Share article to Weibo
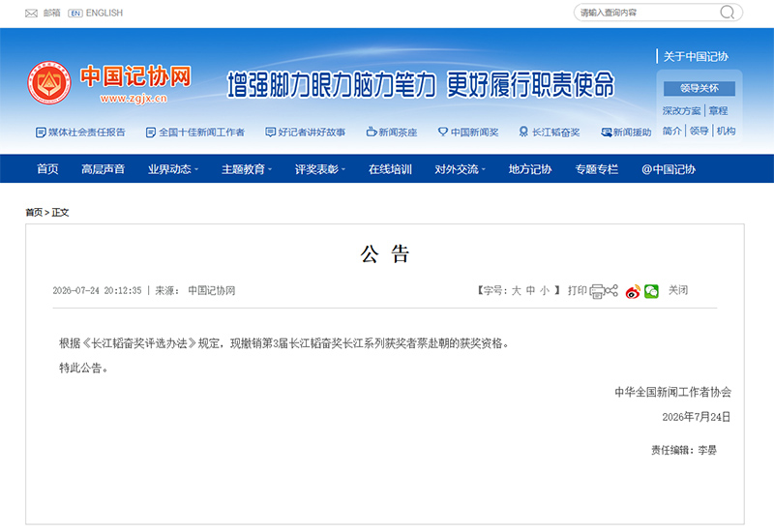Screen dimensions: 774x532 coord(633,292)
